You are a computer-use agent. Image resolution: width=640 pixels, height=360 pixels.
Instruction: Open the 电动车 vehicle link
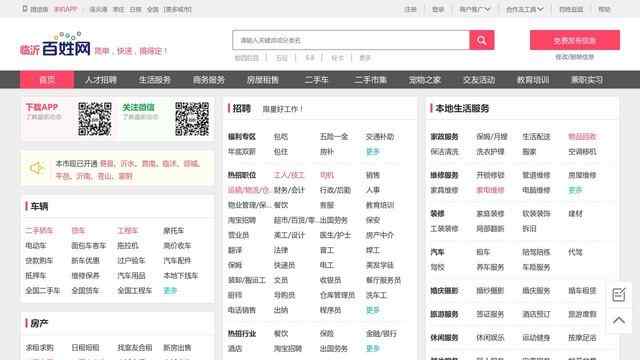click(x=36, y=246)
